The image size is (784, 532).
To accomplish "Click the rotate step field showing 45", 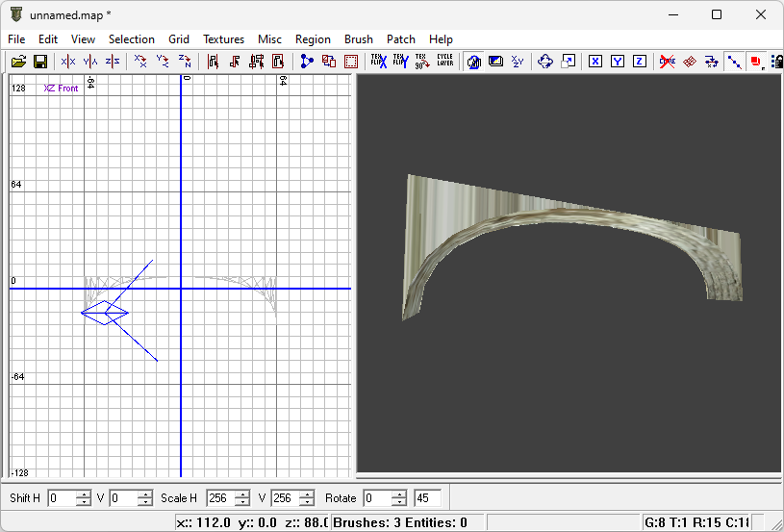I will (427, 498).
